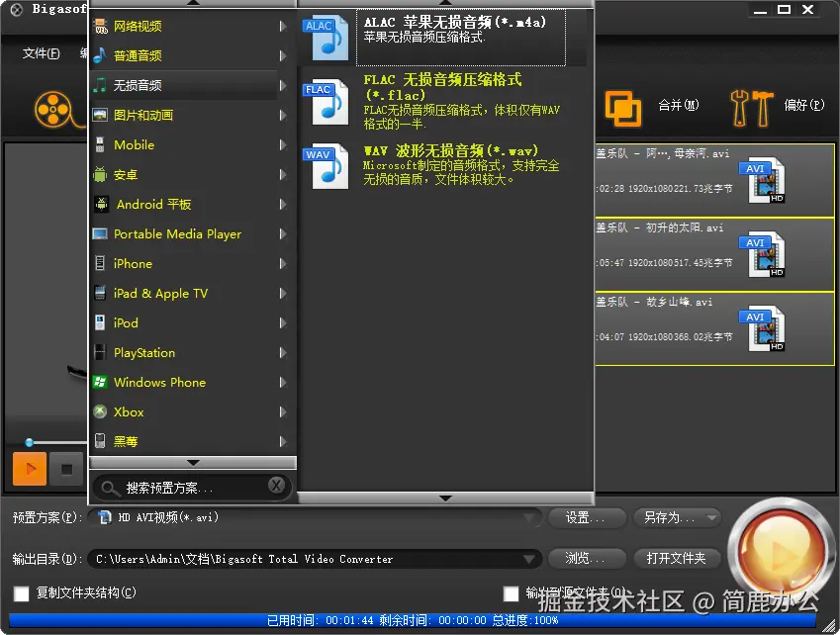Screen dimensions: 840x635
Task: Click the 图片和动画 picture icon
Action: tap(100, 115)
